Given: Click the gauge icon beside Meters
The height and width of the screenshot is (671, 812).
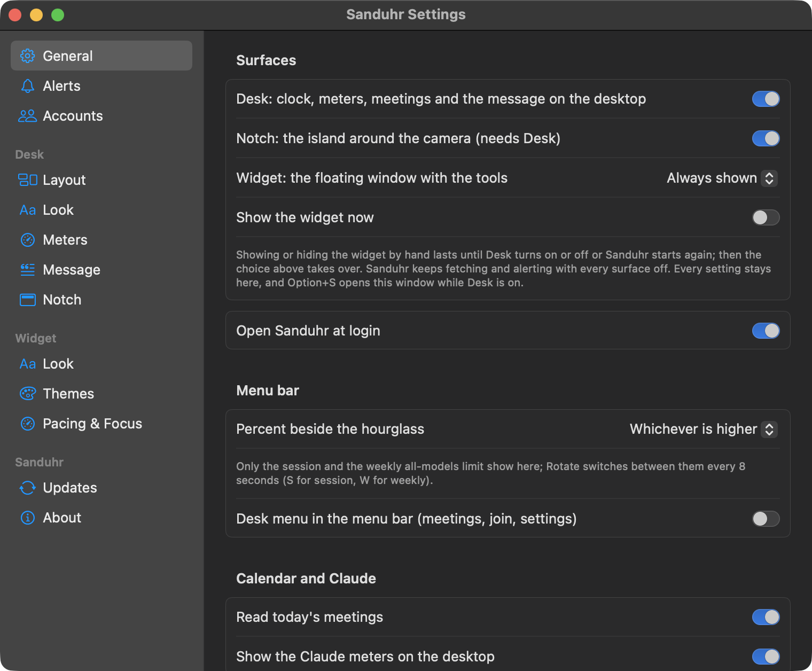Looking at the screenshot, I should [28, 239].
